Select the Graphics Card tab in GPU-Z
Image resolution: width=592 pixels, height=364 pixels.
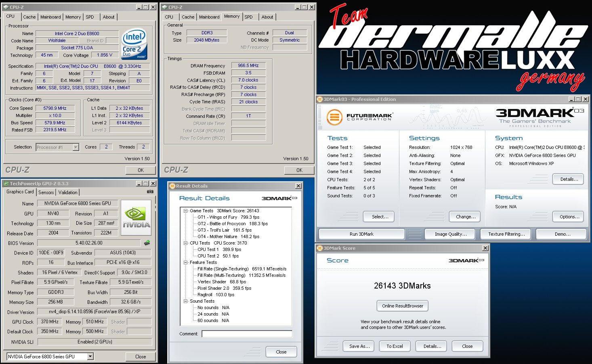(x=20, y=192)
